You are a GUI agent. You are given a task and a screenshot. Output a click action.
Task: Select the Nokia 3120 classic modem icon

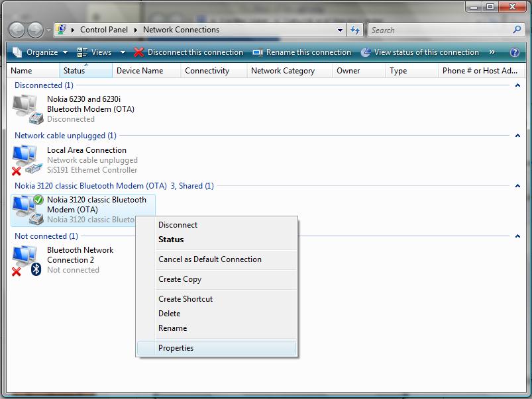(28, 210)
